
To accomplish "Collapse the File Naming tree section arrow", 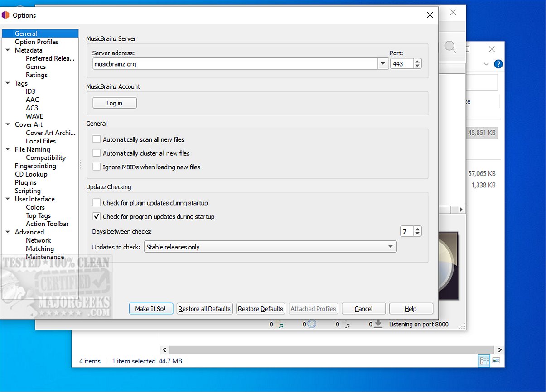I will point(8,149).
